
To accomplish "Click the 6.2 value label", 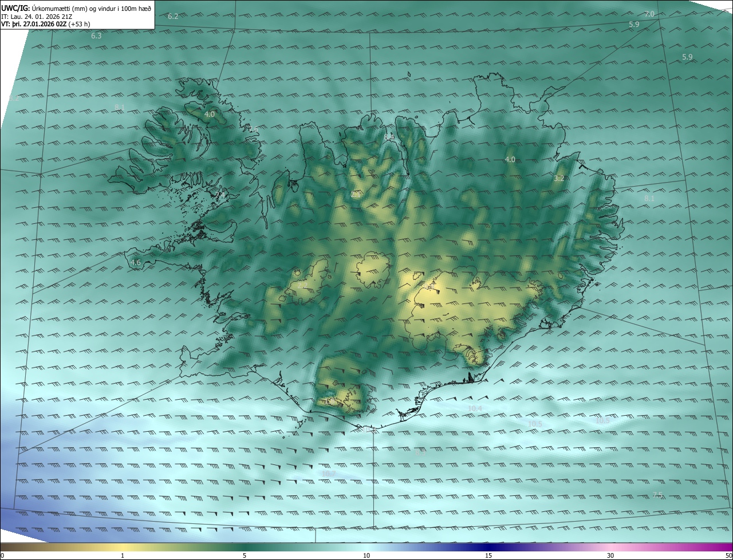I will (173, 16).
